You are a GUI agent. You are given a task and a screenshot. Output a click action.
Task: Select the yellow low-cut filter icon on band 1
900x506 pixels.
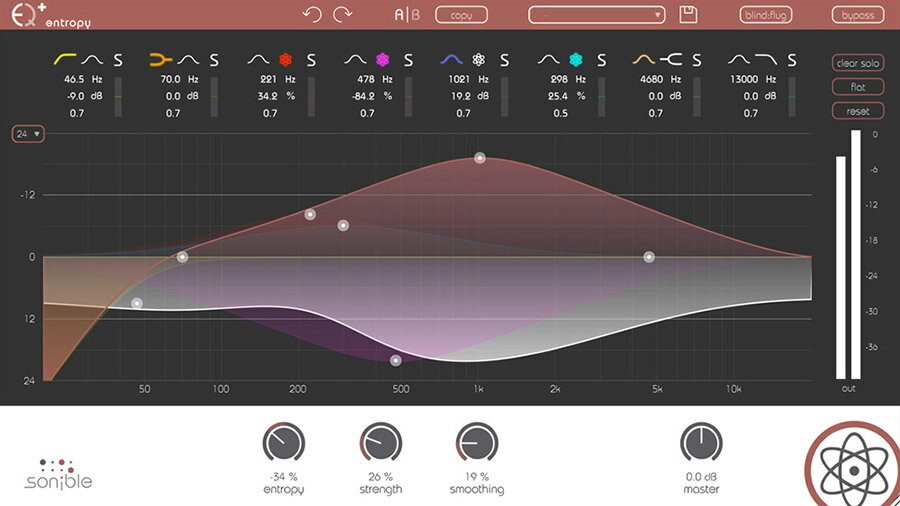(x=66, y=60)
